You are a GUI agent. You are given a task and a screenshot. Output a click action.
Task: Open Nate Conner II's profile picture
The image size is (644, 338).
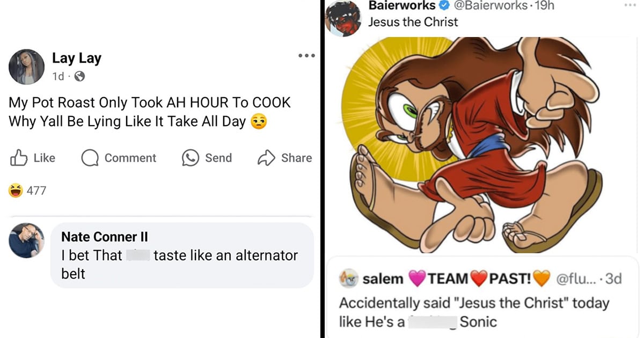[x=27, y=240]
